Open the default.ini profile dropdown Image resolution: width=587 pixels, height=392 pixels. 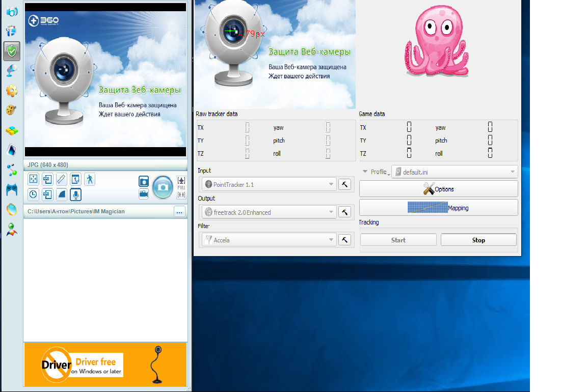(455, 172)
